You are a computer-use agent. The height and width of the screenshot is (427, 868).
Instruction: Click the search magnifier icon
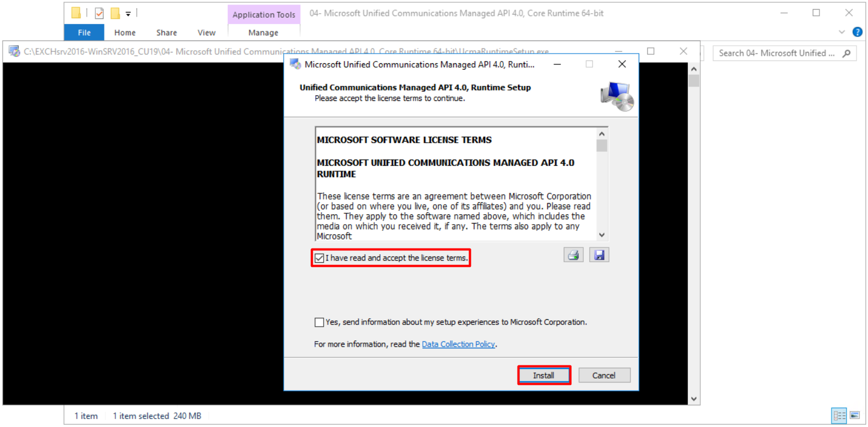(x=847, y=53)
